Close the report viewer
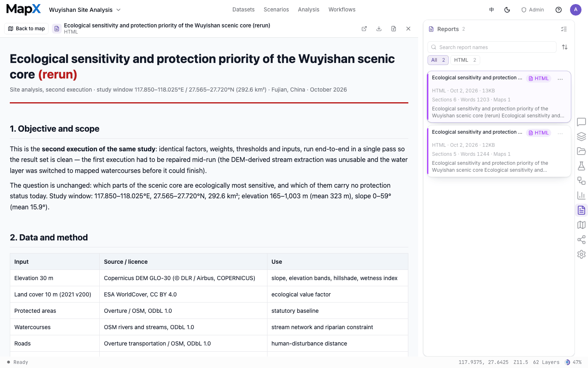588x368 pixels. (408, 29)
